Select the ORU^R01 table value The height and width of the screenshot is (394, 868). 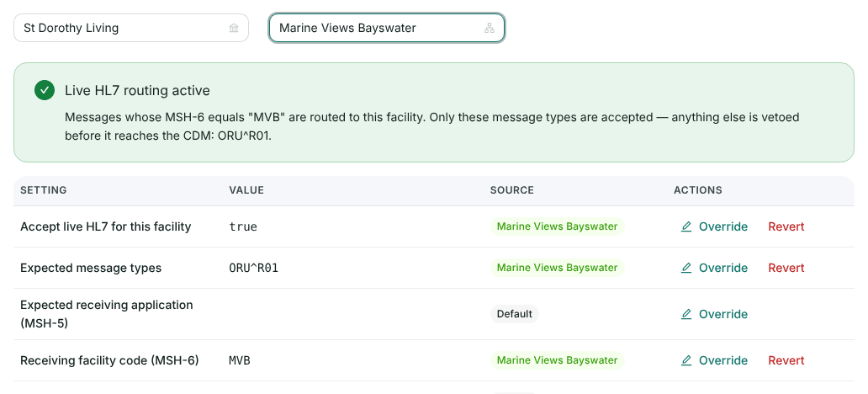[x=253, y=268]
